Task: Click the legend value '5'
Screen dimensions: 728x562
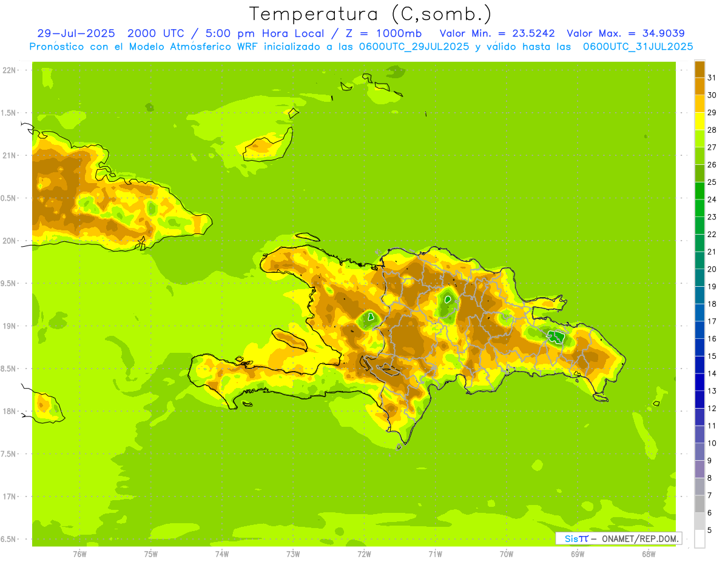Action: coord(710,530)
